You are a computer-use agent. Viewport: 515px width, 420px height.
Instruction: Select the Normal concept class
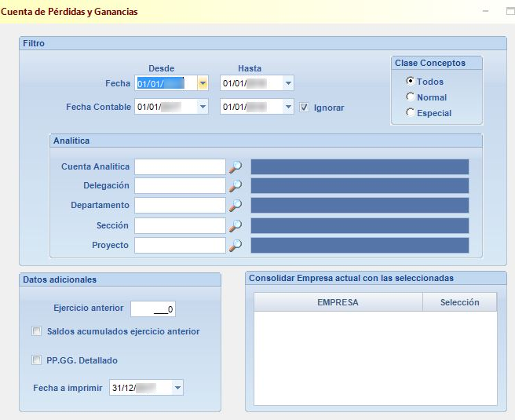410,97
